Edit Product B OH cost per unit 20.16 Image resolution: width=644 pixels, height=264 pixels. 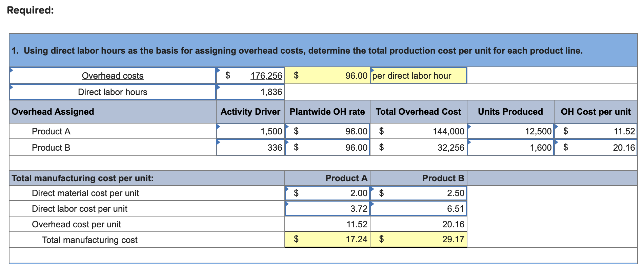point(596,148)
